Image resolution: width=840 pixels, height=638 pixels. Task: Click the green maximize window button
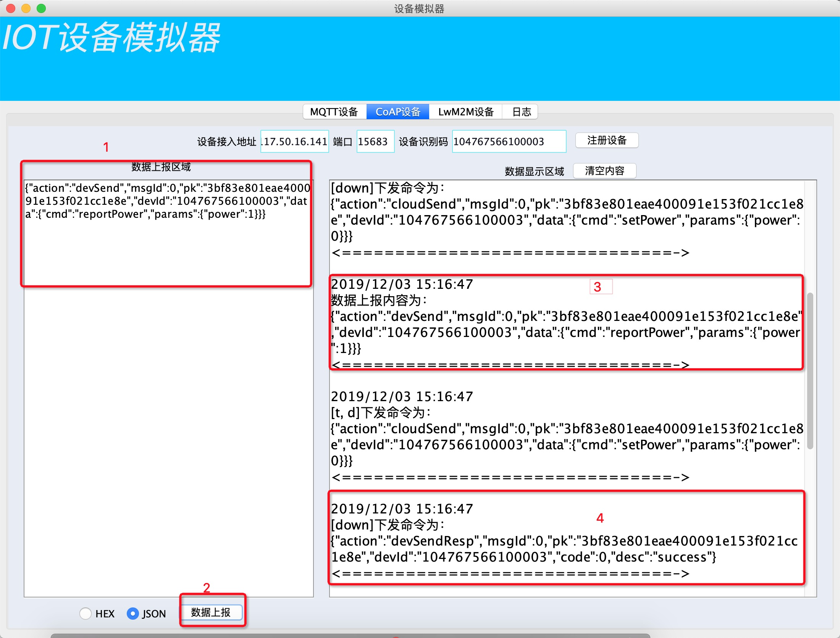pyautogui.click(x=41, y=8)
